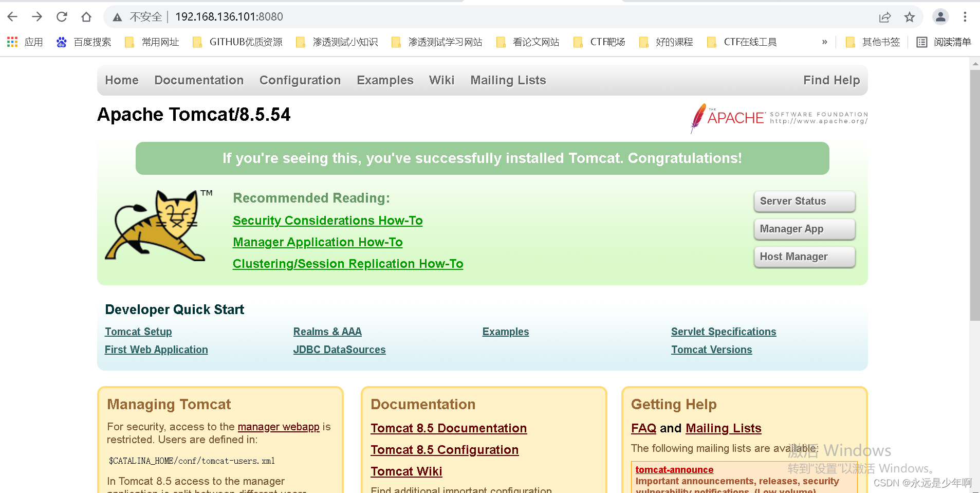This screenshot has height=493, width=980.
Task: Open Security Considerations How-To link
Action: pos(327,221)
